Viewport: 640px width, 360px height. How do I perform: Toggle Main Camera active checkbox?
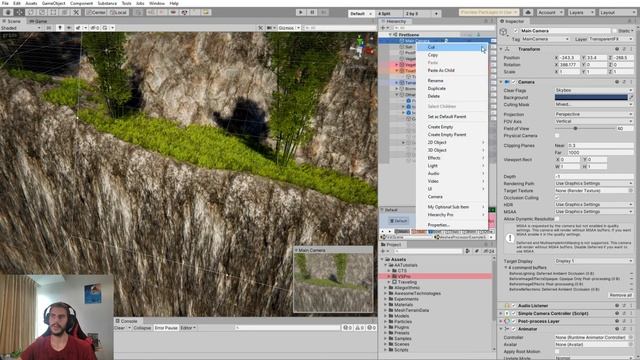tap(516, 31)
